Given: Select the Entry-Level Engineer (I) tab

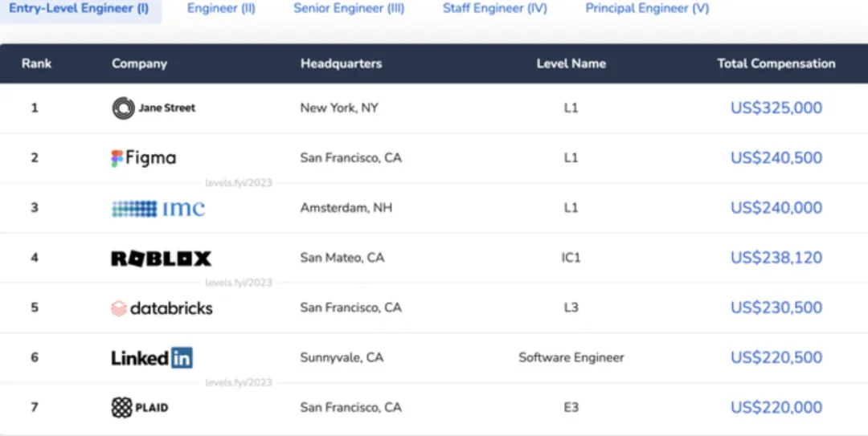Looking at the screenshot, I should 79,9.
